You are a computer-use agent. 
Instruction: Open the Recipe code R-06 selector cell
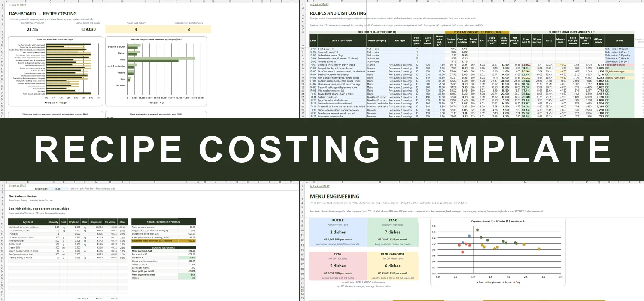[x=58, y=189]
